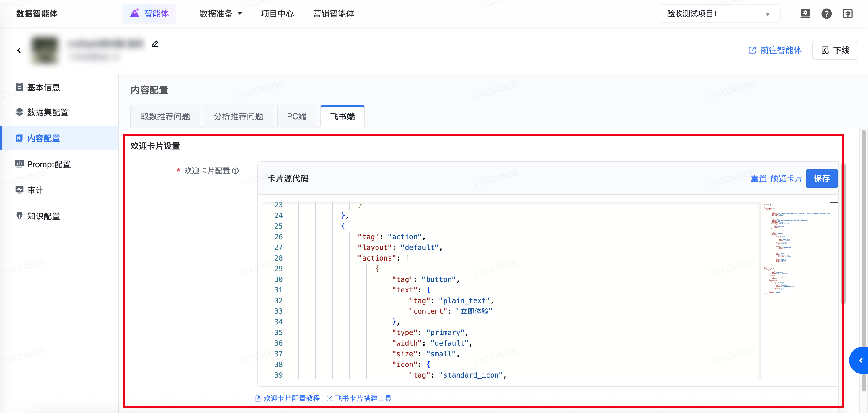The height and width of the screenshot is (413, 868).
Task: Switch to the PC端 tab
Action: pyautogui.click(x=296, y=117)
